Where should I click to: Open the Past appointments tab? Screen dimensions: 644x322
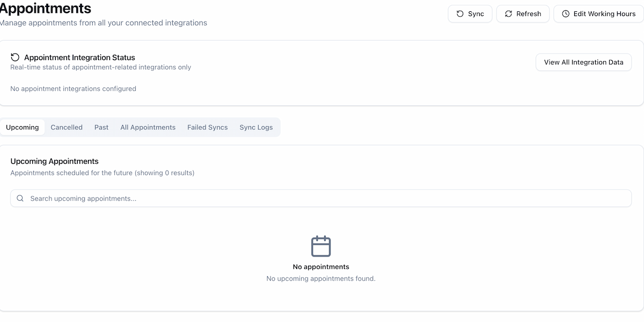pos(101,127)
